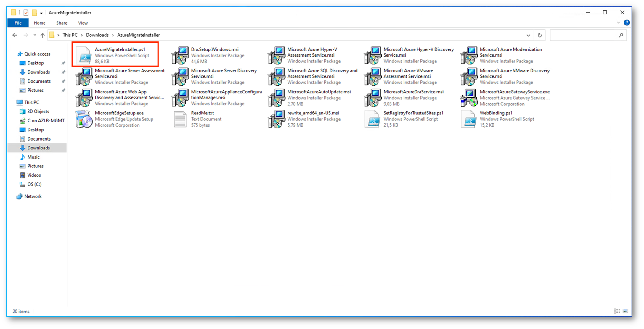
Task: Click the rewrite_amd64_en-US.msi icon
Action: pyautogui.click(x=276, y=119)
